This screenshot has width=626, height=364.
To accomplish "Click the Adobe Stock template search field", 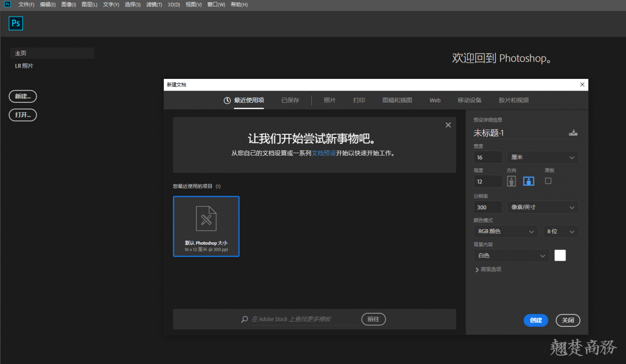I will 304,319.
